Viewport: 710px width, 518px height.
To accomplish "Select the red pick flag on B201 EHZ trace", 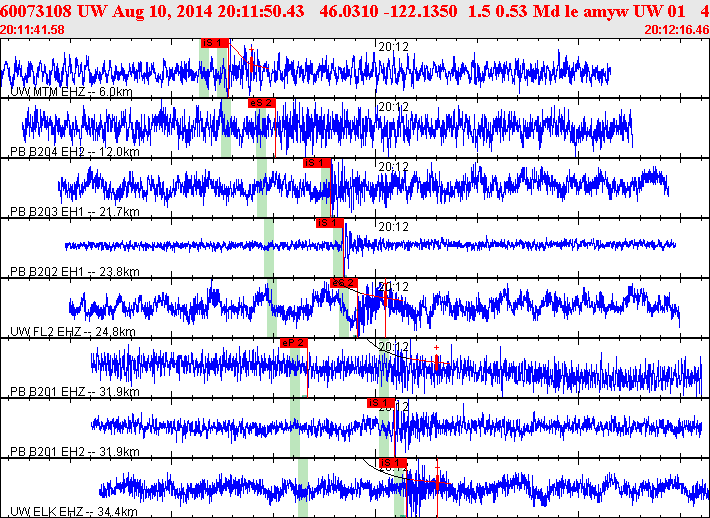I will (x=293, y=342).
